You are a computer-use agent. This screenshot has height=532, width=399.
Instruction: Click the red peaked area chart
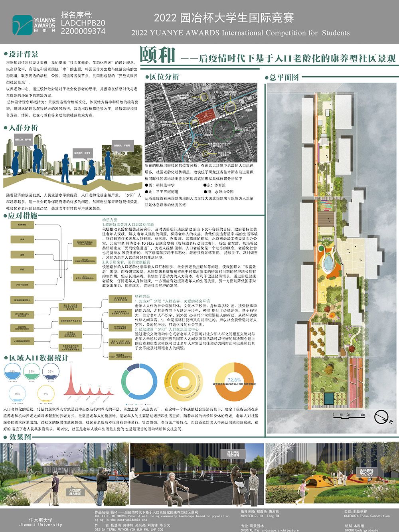pos(89,380)
